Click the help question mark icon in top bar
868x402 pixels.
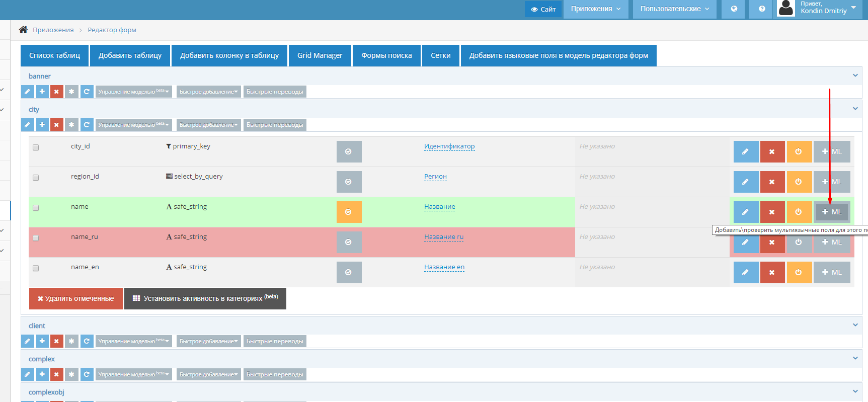point(762,9)
